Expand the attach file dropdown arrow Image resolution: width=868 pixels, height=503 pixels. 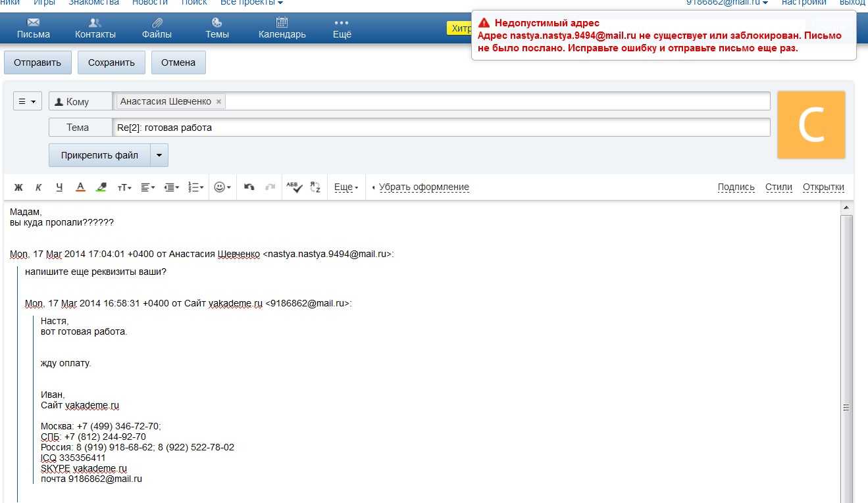click(x=159, y=155)
